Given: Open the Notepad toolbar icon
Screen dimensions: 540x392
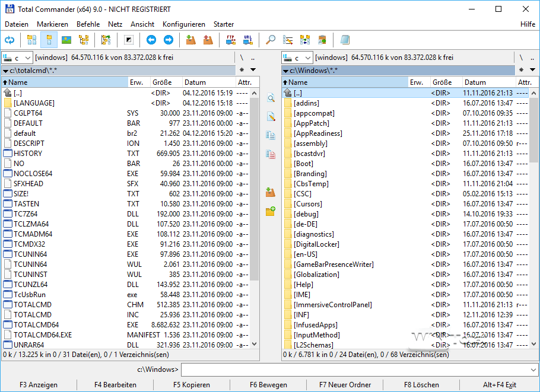Looking at the screenshot, I should 345,40.
